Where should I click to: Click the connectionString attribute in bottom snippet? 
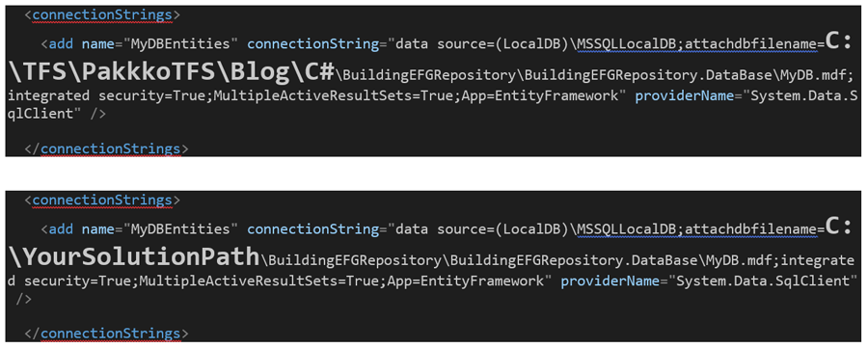click(x=313, y=228)
